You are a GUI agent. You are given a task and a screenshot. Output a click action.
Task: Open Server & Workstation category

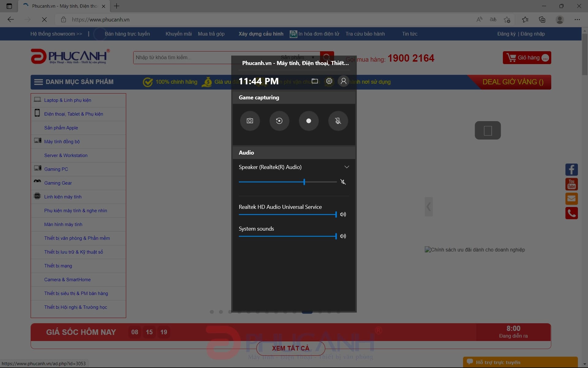78,155
